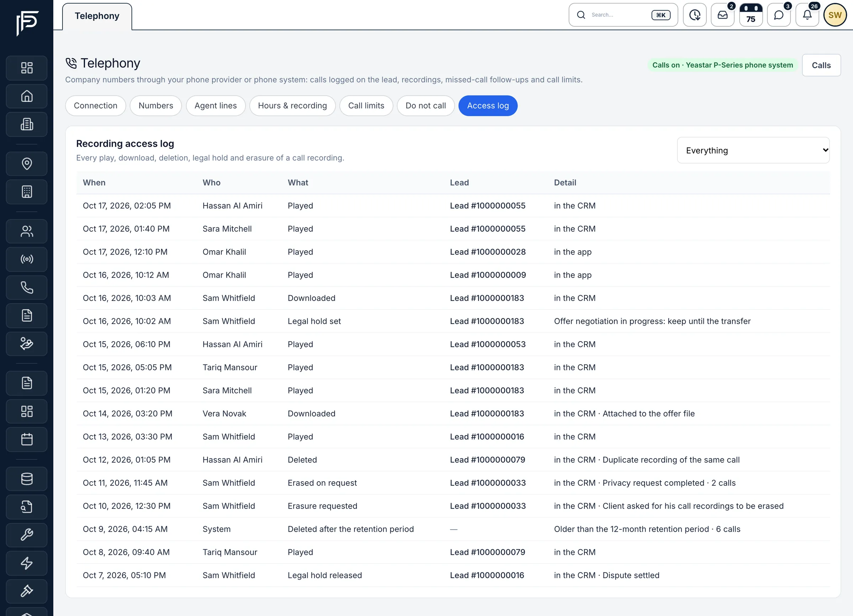Switch to the Numbers tab
This screenshot has height=616, width=853.
click(156, 106)
